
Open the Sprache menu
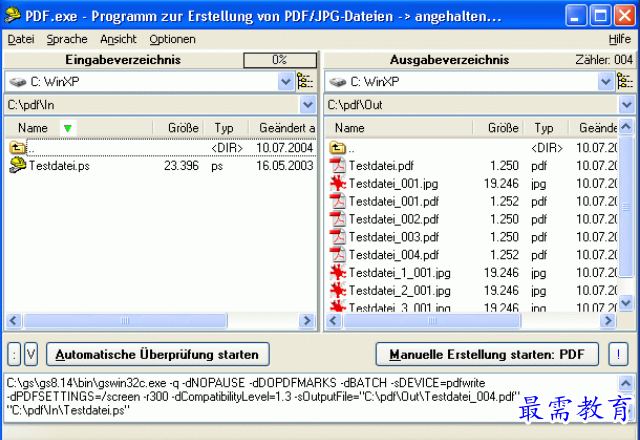[x=67, y=39]
